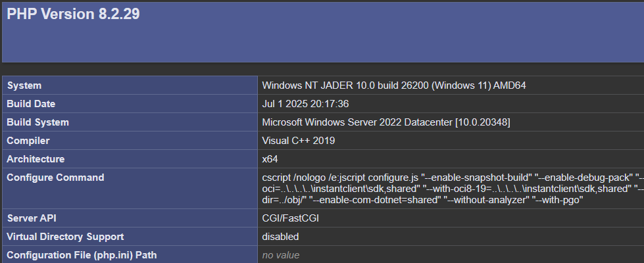
Task: Select the Compiler label cell
Action: (28, 141)
